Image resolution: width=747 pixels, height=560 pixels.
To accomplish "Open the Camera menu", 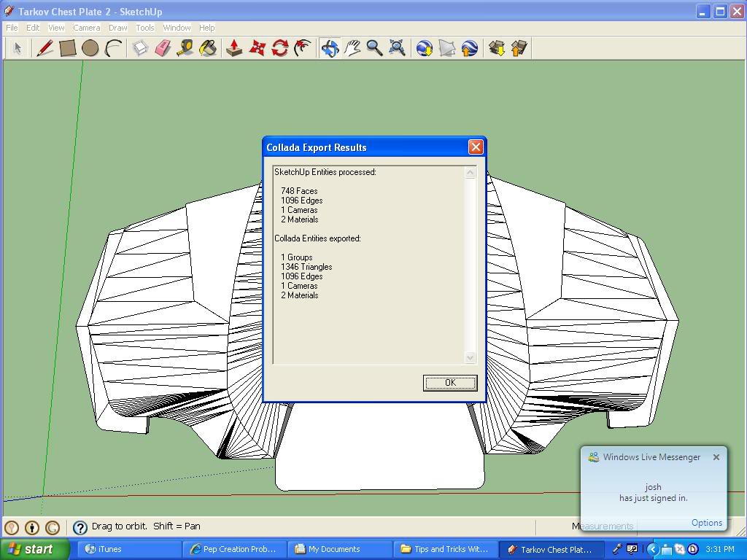I will pos(87,28).
